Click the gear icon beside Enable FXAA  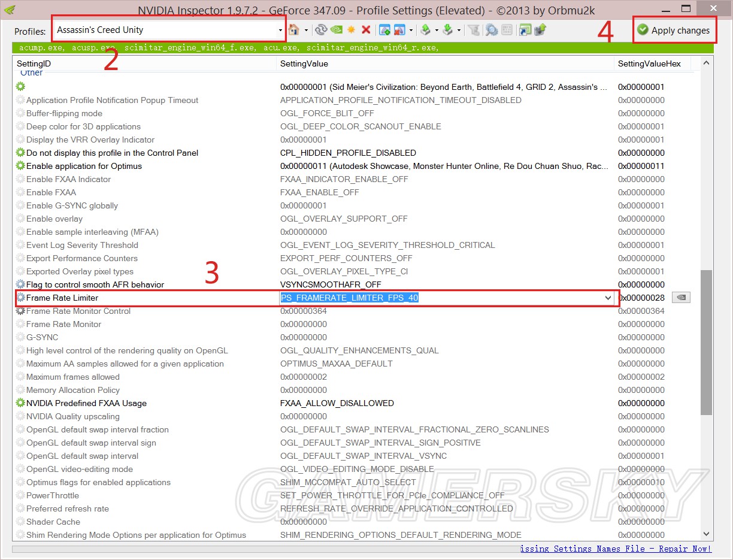[x=20, y=192]
